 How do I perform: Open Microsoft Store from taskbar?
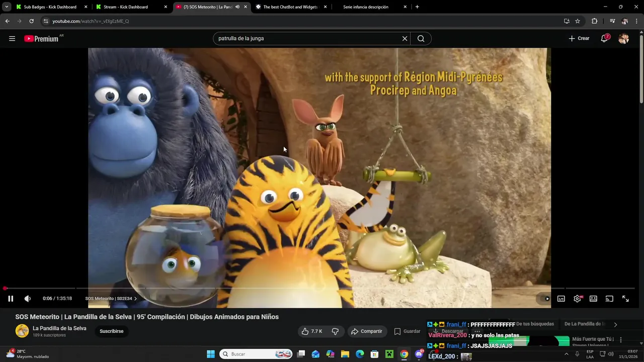tap(374, 354)
